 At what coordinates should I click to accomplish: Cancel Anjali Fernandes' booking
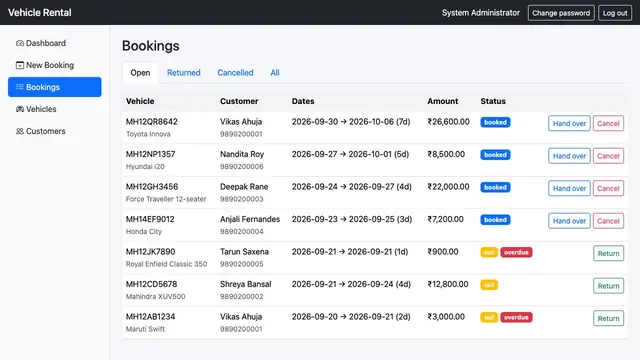pos(608,221)
